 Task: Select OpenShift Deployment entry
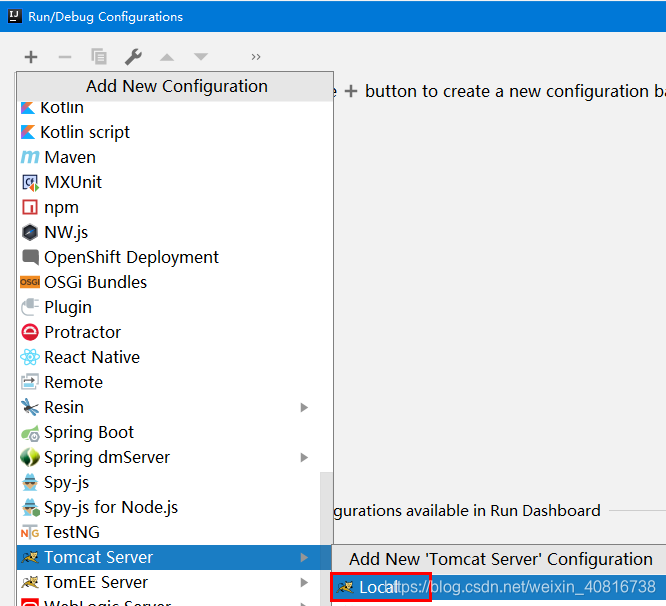pos(175,257)
